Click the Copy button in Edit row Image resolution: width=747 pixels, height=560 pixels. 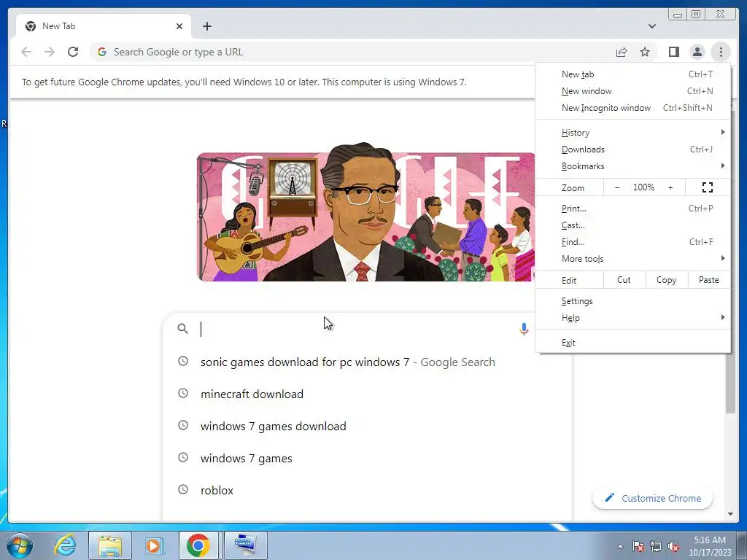coord(667,280)
